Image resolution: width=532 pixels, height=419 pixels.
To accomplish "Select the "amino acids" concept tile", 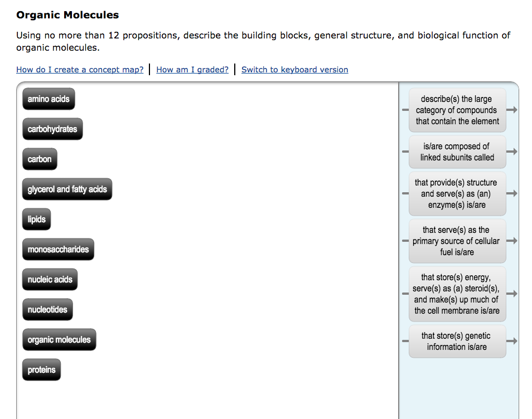I will pyautogui.click(x=49, y=99).
